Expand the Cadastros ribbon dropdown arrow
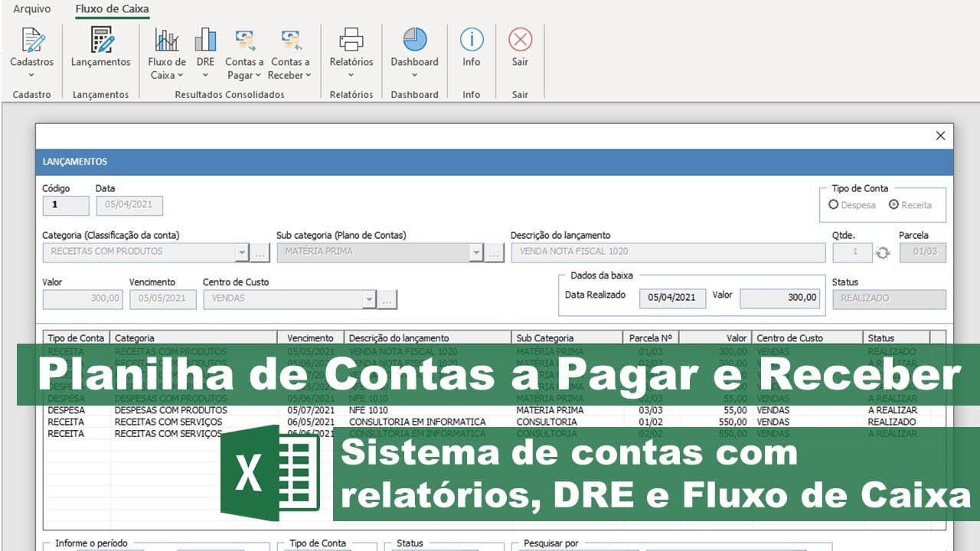 coord(31,75)
